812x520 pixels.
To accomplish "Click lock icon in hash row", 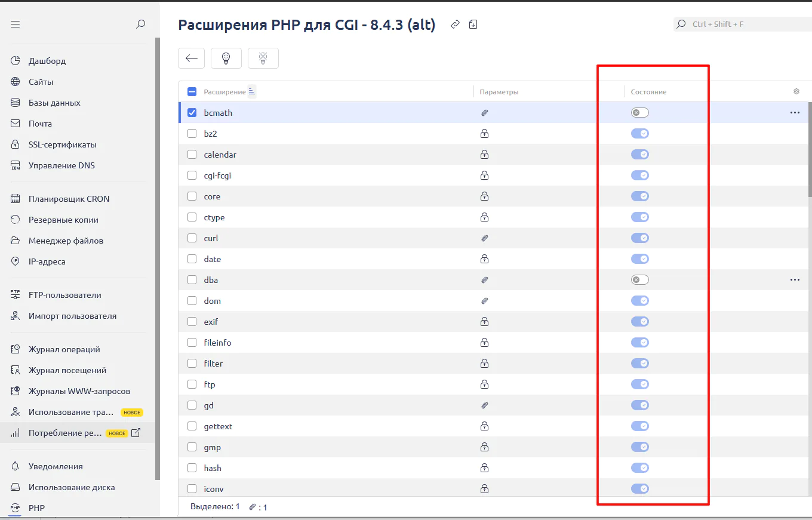I will click(x=485, y=468).
